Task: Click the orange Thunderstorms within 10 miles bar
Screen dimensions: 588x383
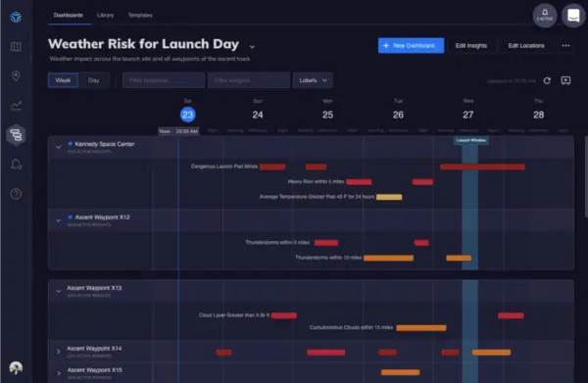Action: [388, 258]
